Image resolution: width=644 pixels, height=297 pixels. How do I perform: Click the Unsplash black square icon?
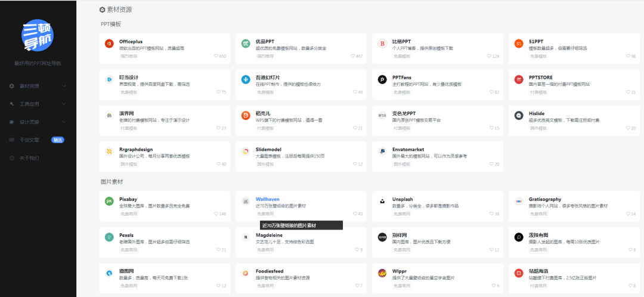tap(382, 202)
